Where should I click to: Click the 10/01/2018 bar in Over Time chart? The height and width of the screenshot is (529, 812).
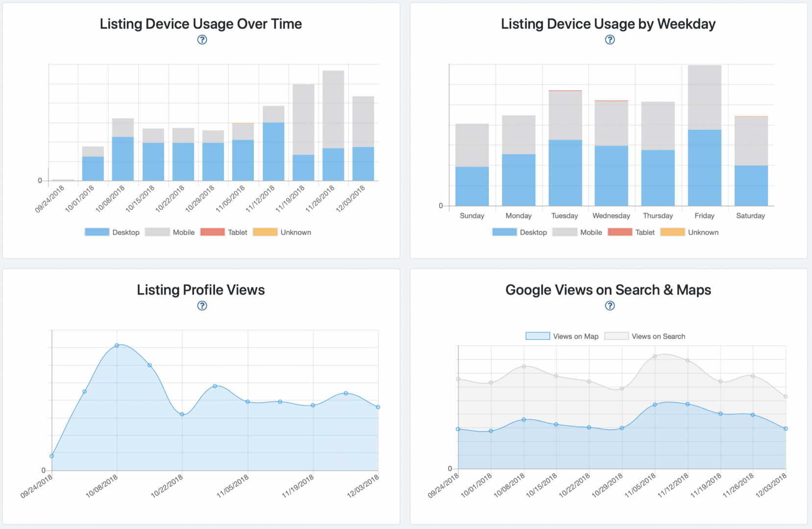(93, 164)
